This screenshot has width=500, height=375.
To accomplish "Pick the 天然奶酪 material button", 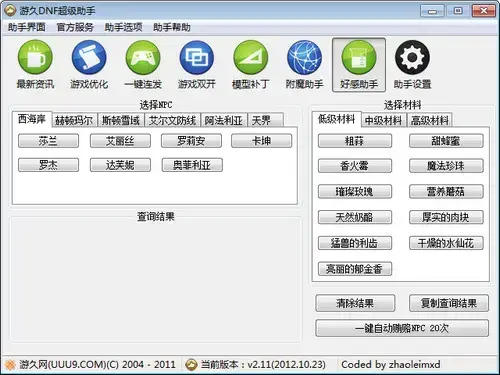I will [x=355, y=217].
